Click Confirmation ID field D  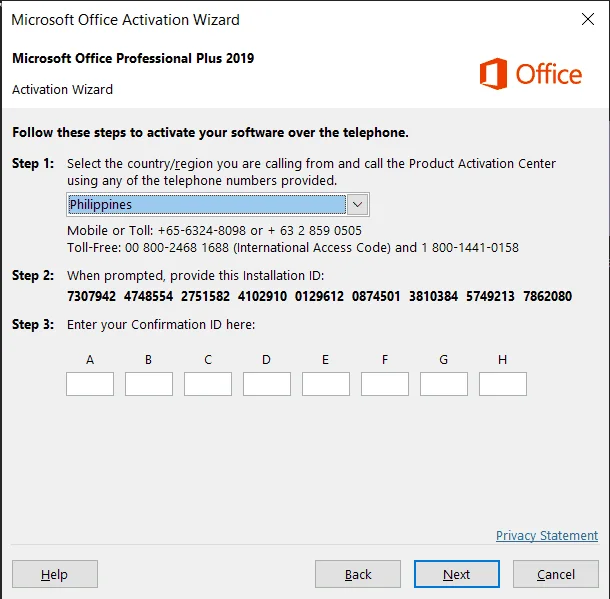[267, 384]
